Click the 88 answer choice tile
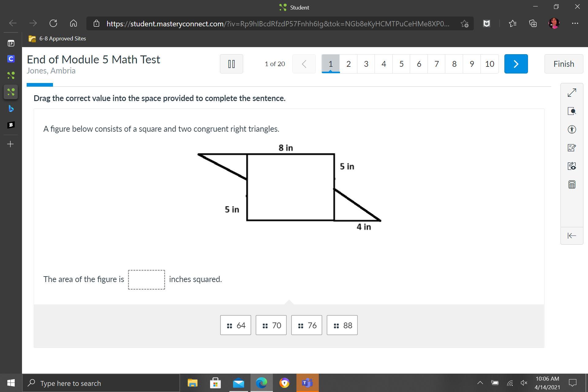 coord(342,325)
